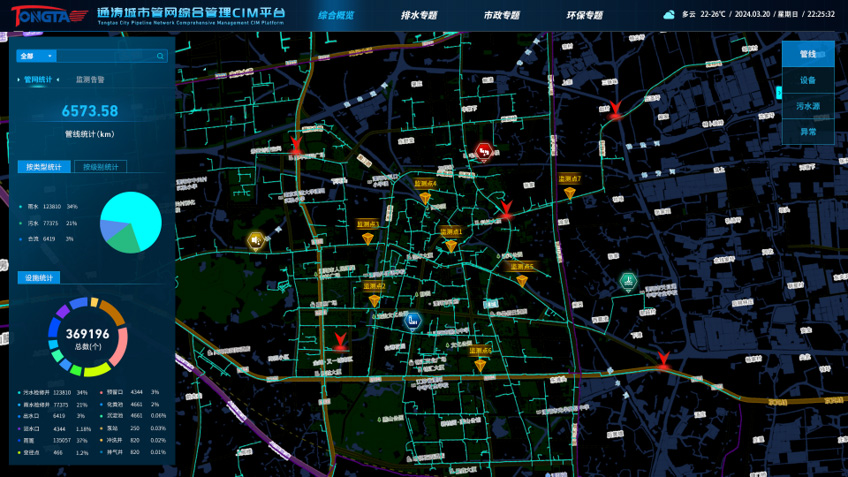
Task: Click the facilities legend row with 4661 2%
Action: tap(130, 404)
